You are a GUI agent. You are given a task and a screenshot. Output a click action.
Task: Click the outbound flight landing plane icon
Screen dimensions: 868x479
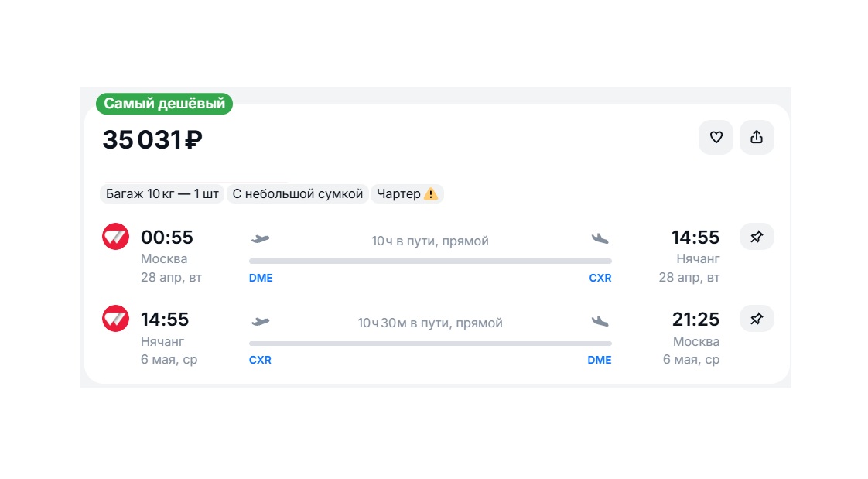click(x=600, y=239)
